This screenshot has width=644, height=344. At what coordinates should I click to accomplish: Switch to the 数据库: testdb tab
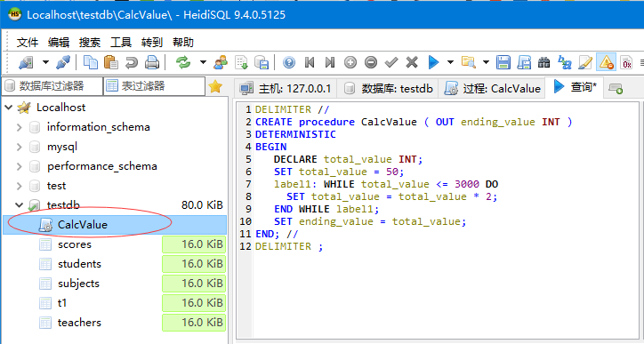click(x=389, y=88)
